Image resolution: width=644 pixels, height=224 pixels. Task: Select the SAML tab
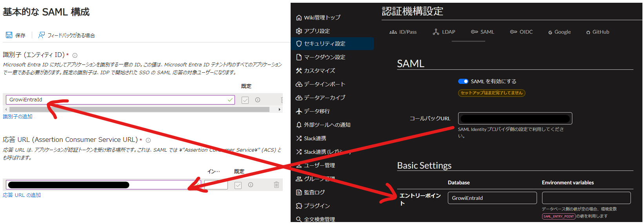(482, 32)
